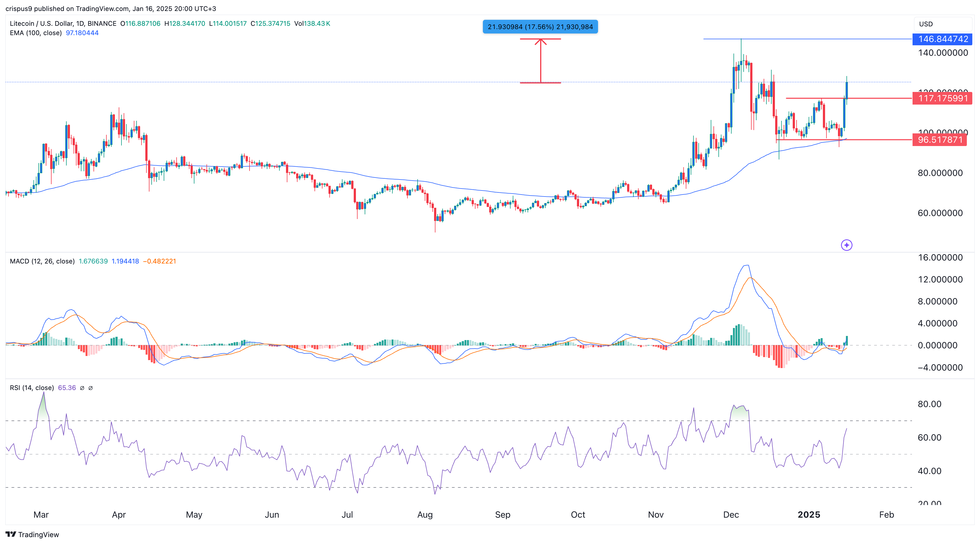
Task: Click the purple AI sparkle icon on the chart
Action: [x=847, y=245]
